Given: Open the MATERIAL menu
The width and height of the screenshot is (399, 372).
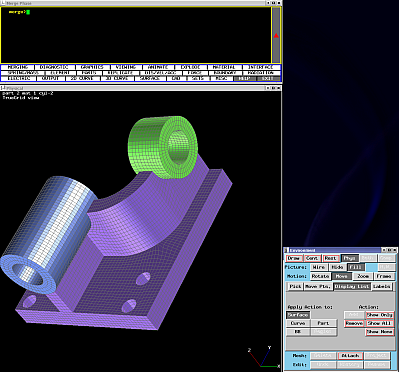Looking at the screenshot, I should (x=224, y=67).
